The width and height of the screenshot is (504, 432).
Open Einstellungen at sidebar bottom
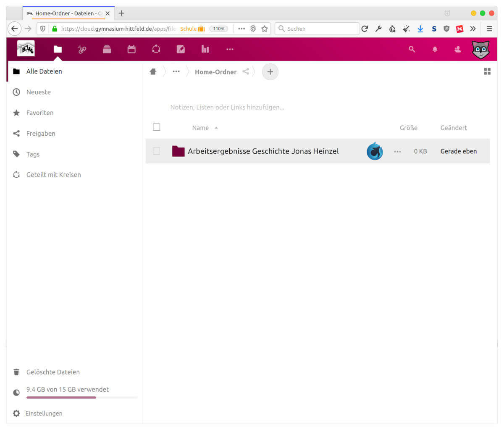click(44, 414)
